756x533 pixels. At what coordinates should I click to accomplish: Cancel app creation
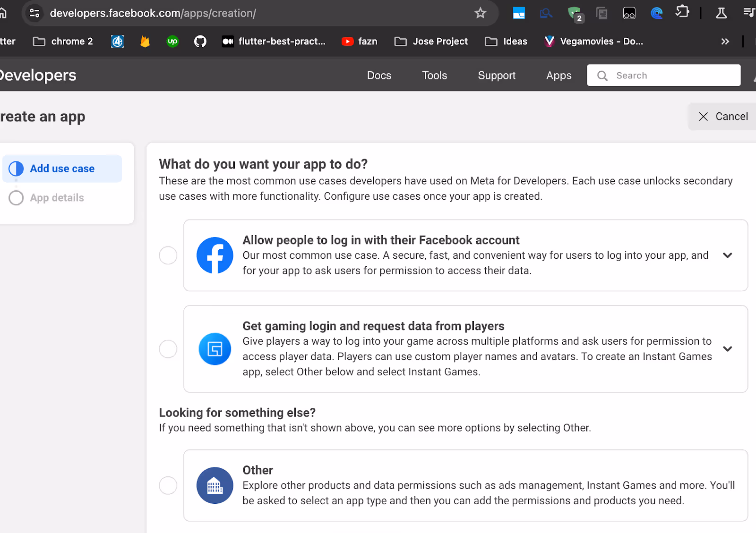pos(723,117)
